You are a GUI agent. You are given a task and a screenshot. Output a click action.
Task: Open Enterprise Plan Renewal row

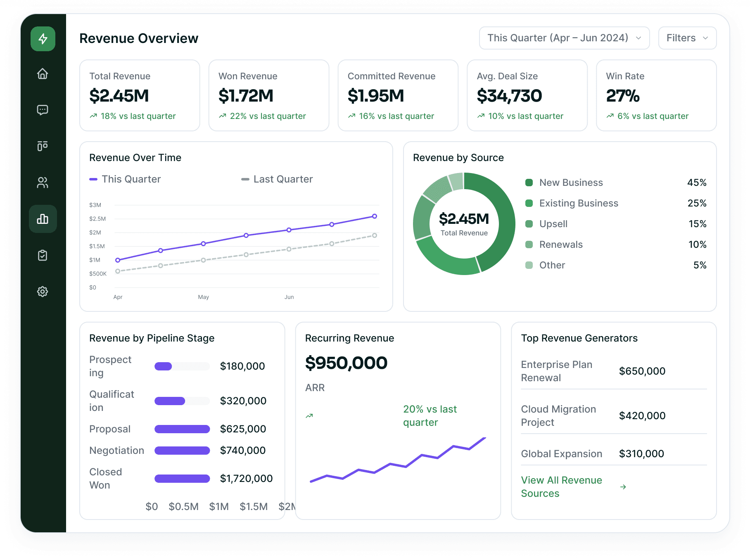614,371
